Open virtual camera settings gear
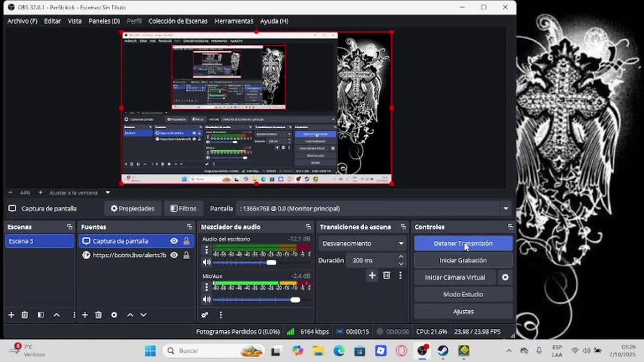 pos(505,278)
